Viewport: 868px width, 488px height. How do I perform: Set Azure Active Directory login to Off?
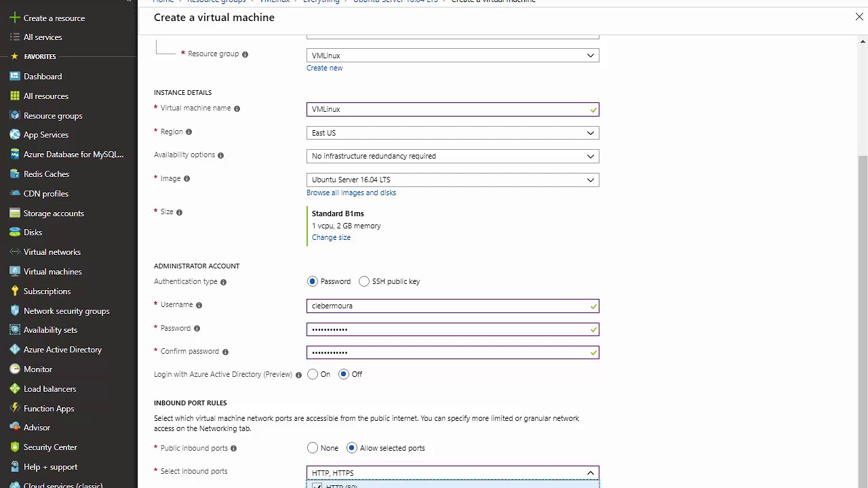[x=344, y=374]
